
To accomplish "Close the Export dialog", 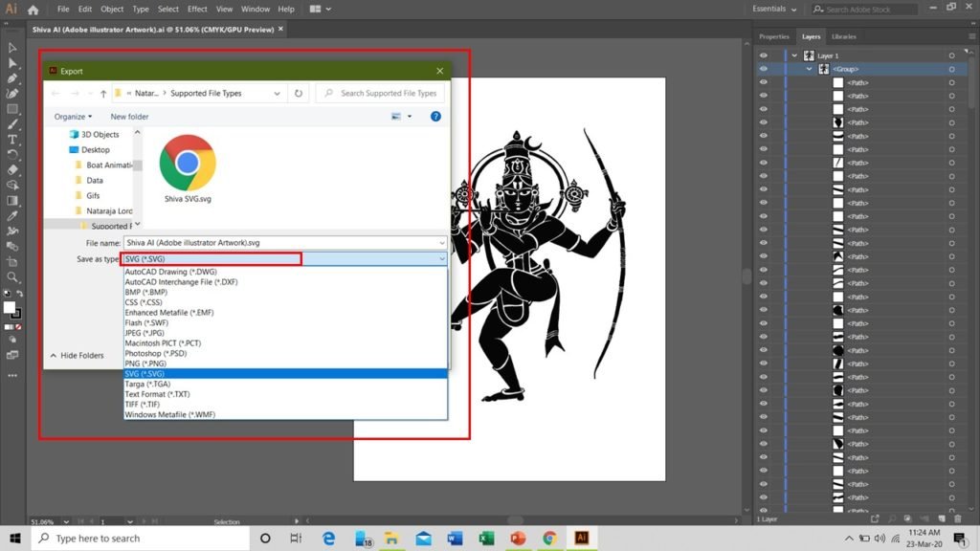I will 440,71.
